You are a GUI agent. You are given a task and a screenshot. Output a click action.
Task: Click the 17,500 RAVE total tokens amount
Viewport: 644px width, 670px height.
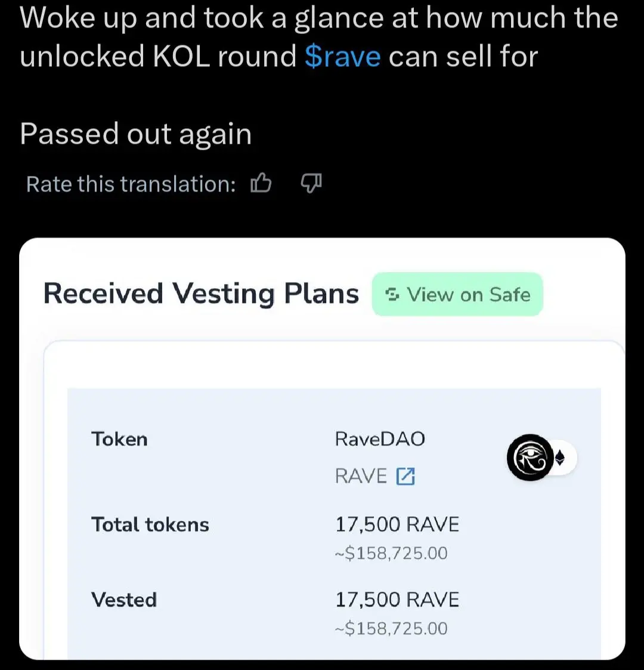point(397,524)
